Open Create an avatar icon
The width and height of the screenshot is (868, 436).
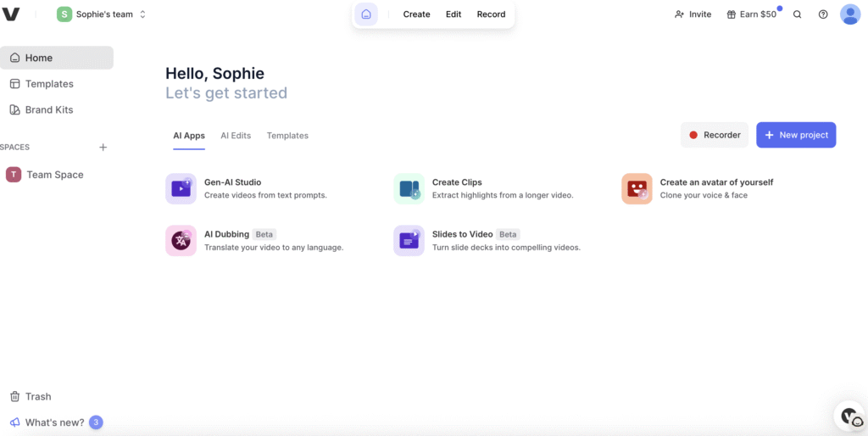pos(637,188)
